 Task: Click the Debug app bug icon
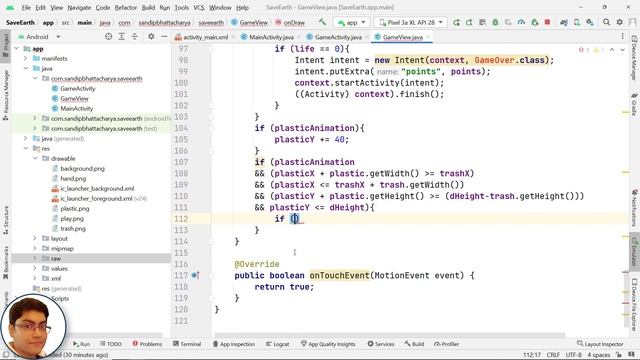[495, 22]
